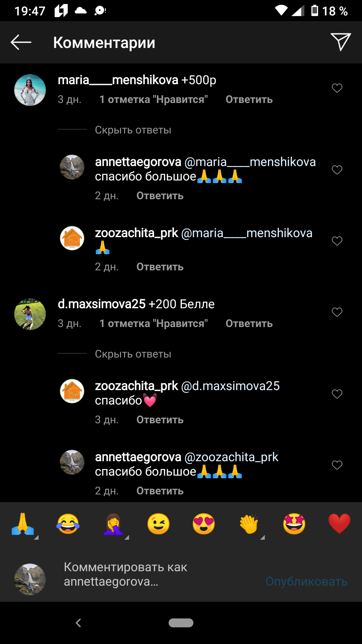362x644 pixels.
Task: Collapse replies under maria___menshikova's comment
Action: [133, 130]
